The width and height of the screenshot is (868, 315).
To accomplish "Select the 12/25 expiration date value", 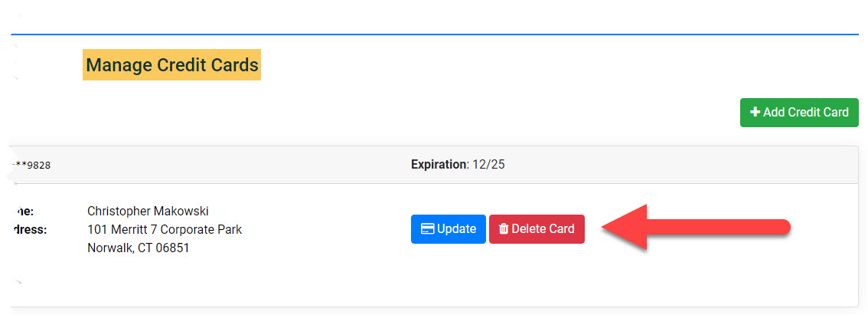I will 488,164.
